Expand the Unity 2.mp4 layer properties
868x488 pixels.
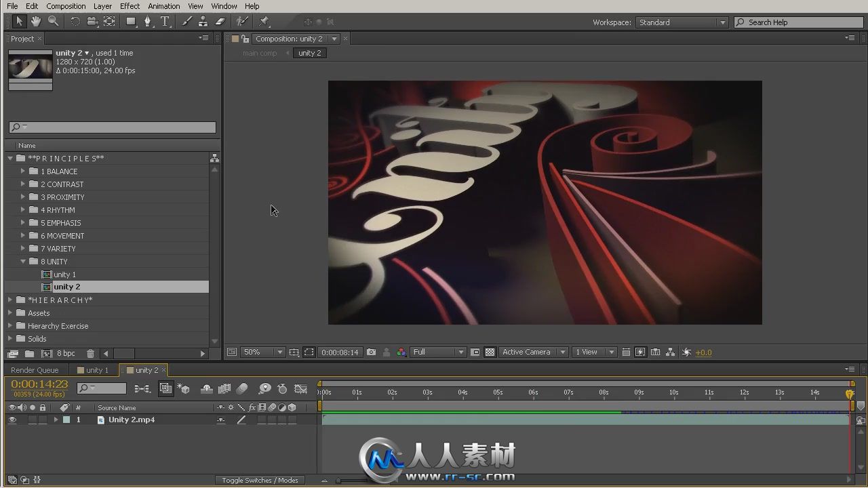56,420
